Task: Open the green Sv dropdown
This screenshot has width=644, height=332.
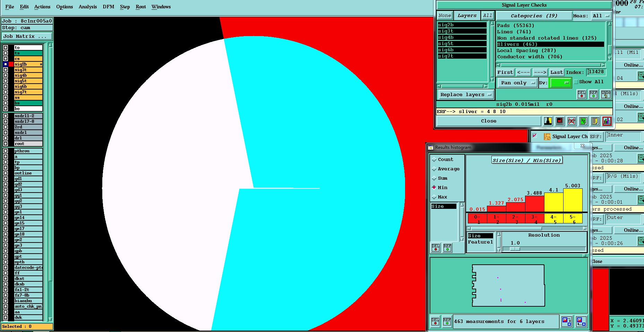Action: (x=560, y=83)
